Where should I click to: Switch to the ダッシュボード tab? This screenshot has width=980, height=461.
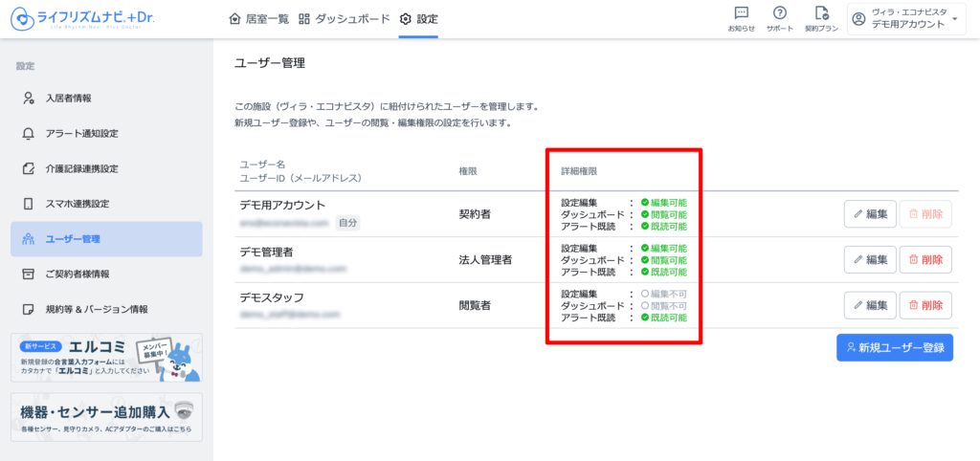[x=345, y=18]
